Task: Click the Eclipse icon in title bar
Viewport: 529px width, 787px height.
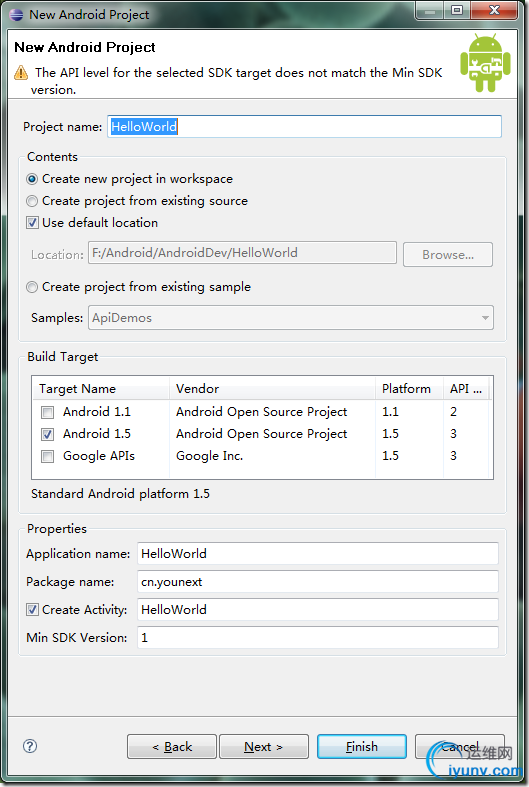Action: (17, 15)
